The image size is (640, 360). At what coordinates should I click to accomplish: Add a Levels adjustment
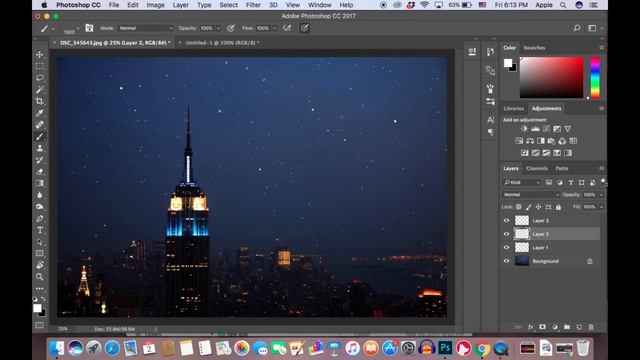point(535,129)
